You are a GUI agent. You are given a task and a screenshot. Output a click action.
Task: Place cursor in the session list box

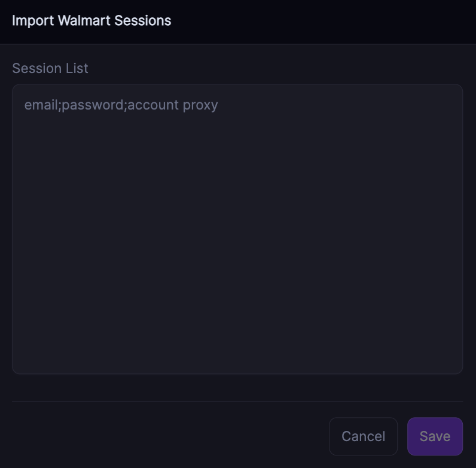(x=237, y=229)
